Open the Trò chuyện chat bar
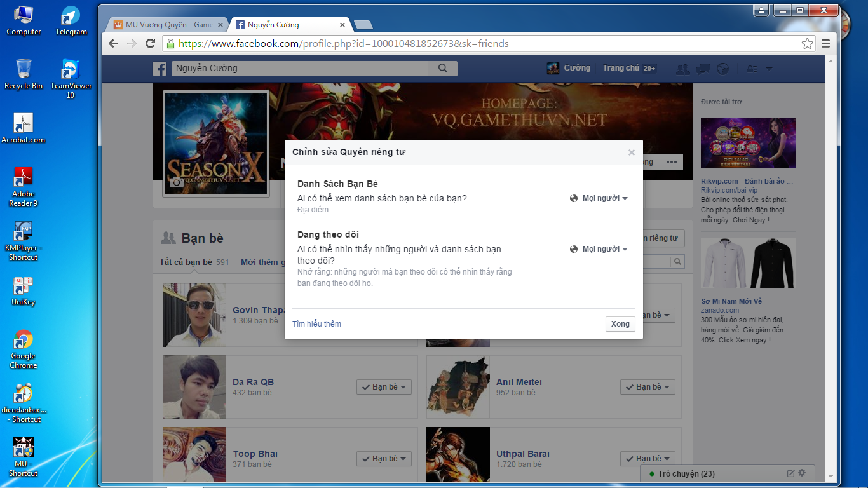Screen dimensions: 868x488 click(686, 474)
